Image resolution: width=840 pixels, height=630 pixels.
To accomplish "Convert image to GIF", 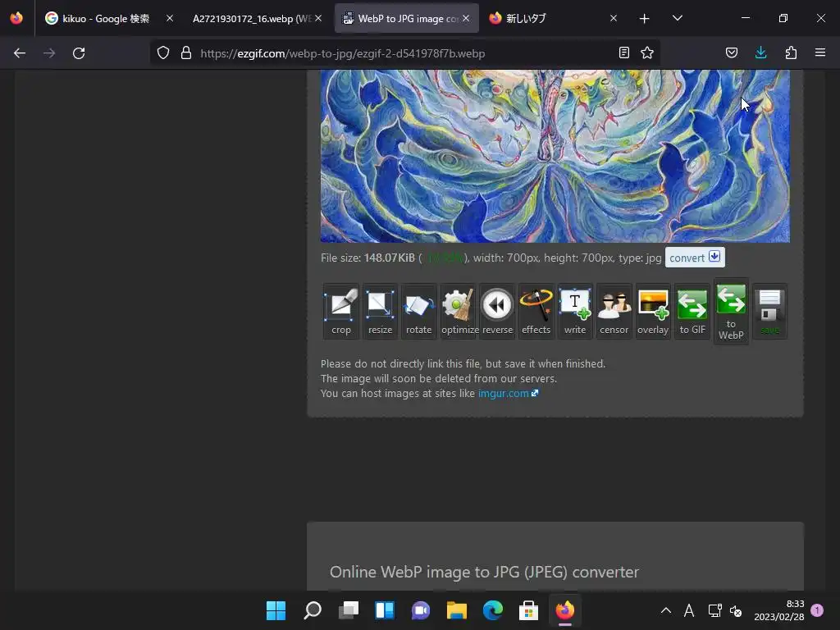I will 692,312.
